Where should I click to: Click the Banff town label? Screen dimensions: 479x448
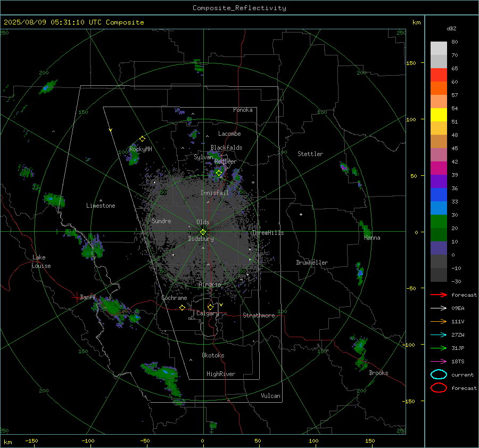click(x=88, y=297)
